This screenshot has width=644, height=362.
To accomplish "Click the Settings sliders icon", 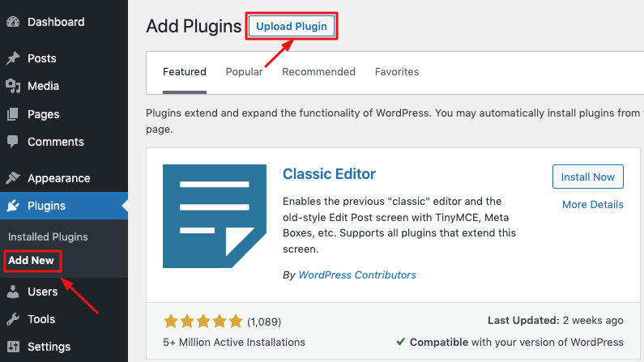I will [x=13, y=347].
